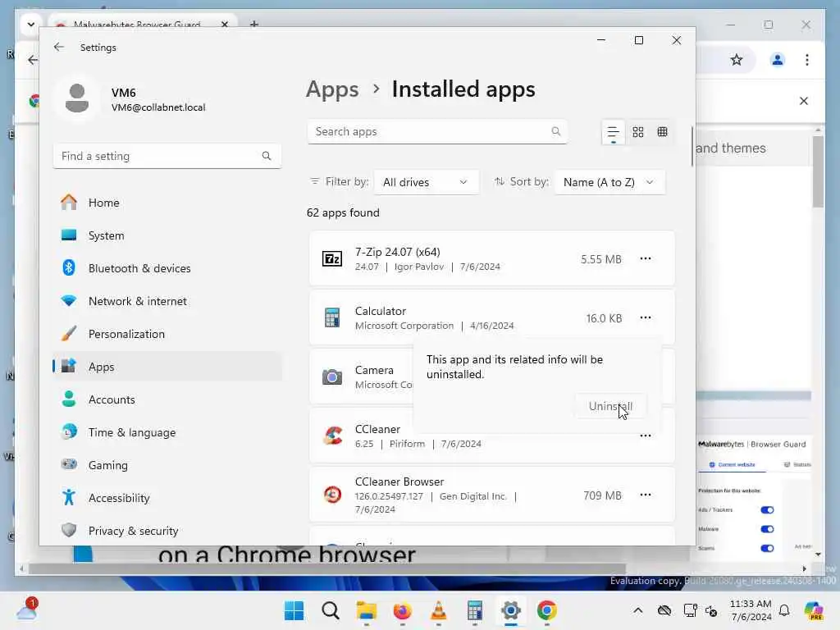Switch to grid view layout
The width and height of the screenshot is (840, 630).
click(638, 132)
